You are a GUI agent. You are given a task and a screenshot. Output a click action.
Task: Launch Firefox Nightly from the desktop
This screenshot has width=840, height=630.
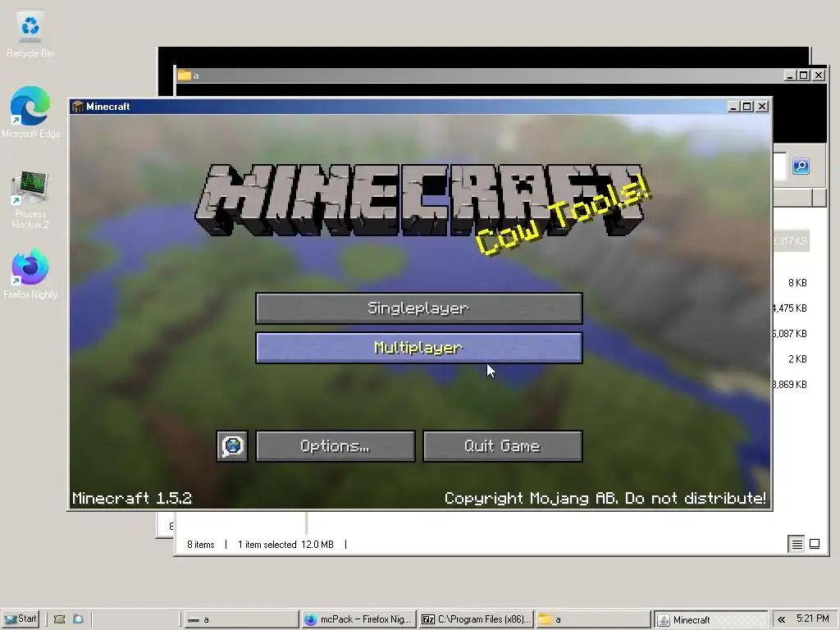pyautogui.click(x=30, y=274)
